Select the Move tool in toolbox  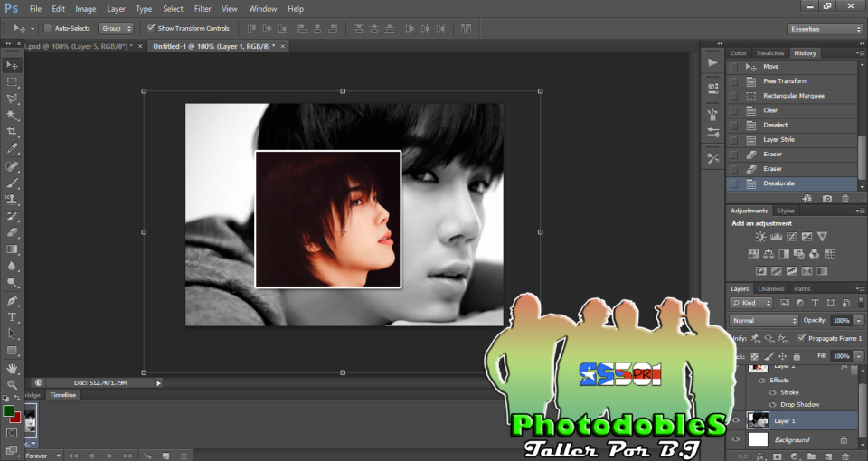(12, 65)
